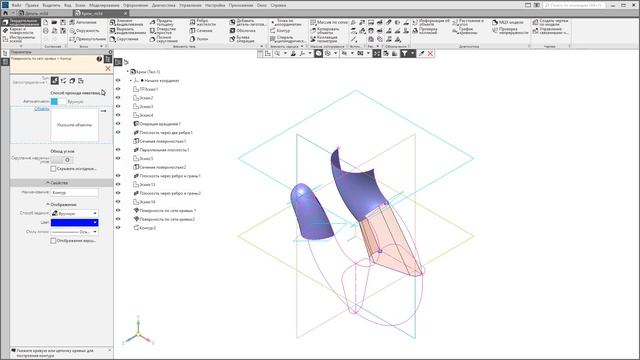Enable the Скрывать исходные checkbox
This screenshot has height=360, width=640.
click(x=53, y=169)
